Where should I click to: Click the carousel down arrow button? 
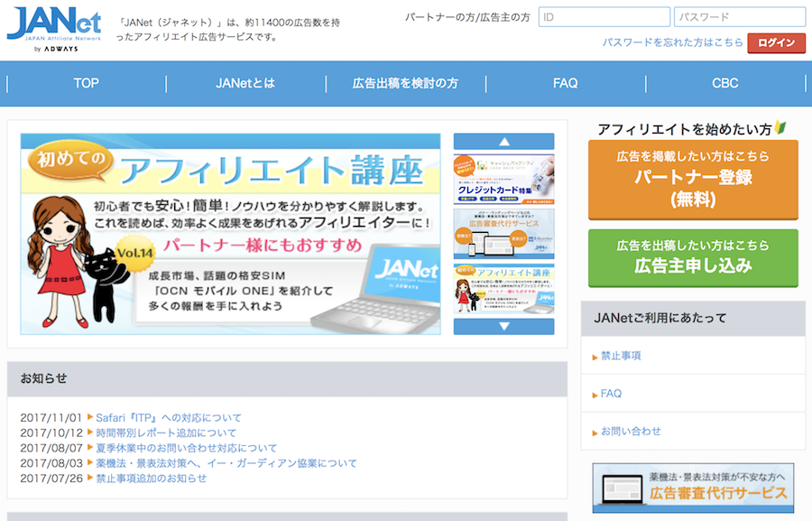tap(503, 327)
